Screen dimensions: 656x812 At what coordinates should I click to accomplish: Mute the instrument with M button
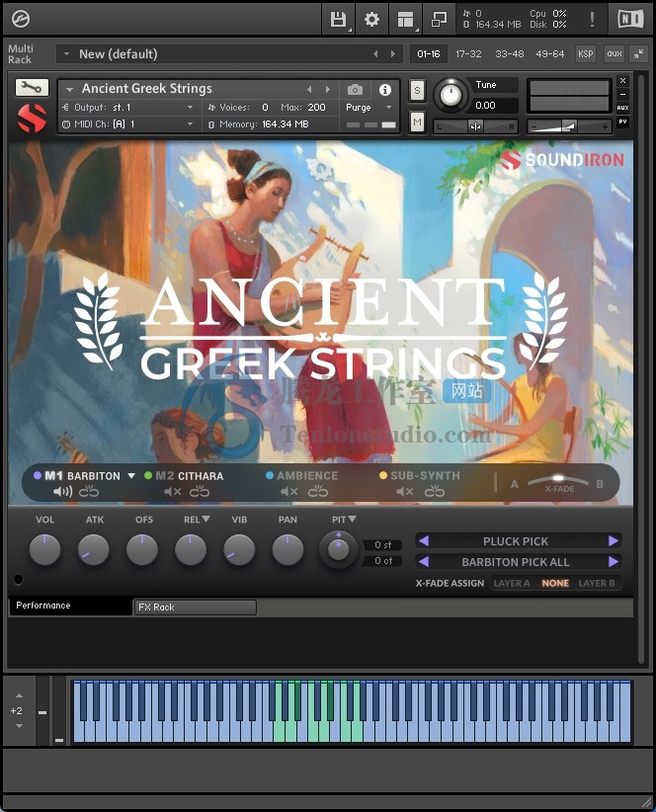click(417, 122)
